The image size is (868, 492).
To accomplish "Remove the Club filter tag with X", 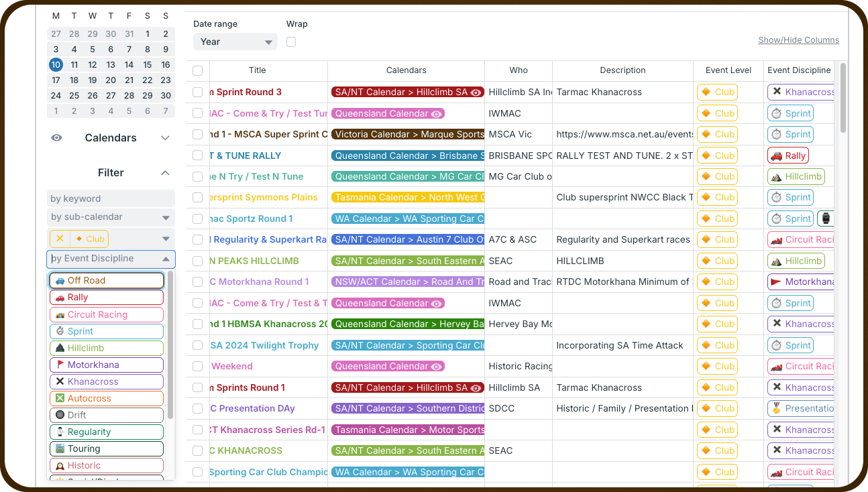I will (x=60, y=239).
